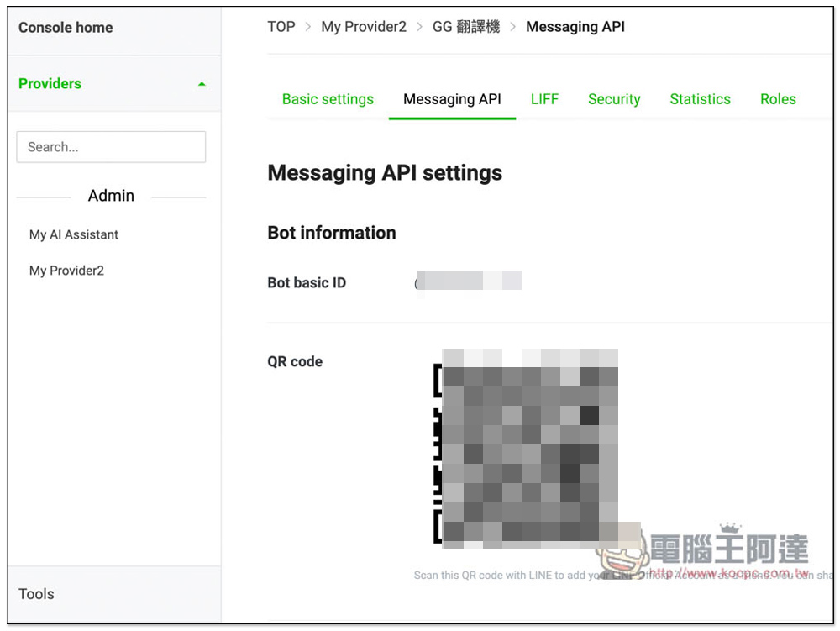
Task: Click the Admin section label
Action: pyautogui.click(x=111, y=196)
